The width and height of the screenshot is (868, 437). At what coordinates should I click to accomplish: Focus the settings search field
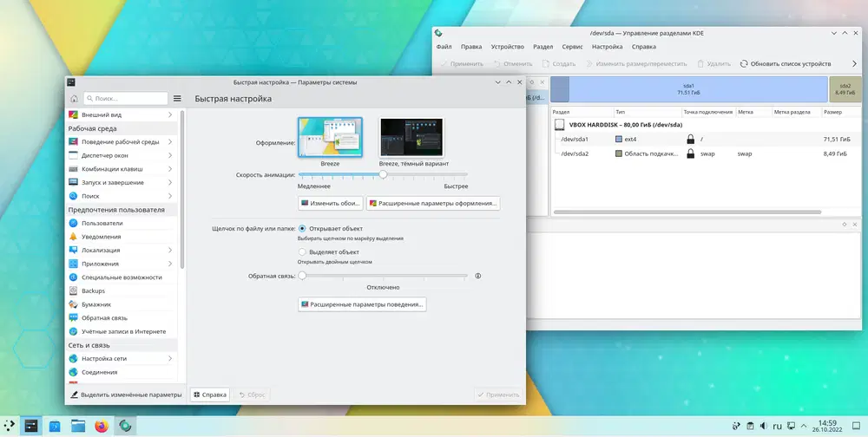[126, 99]
